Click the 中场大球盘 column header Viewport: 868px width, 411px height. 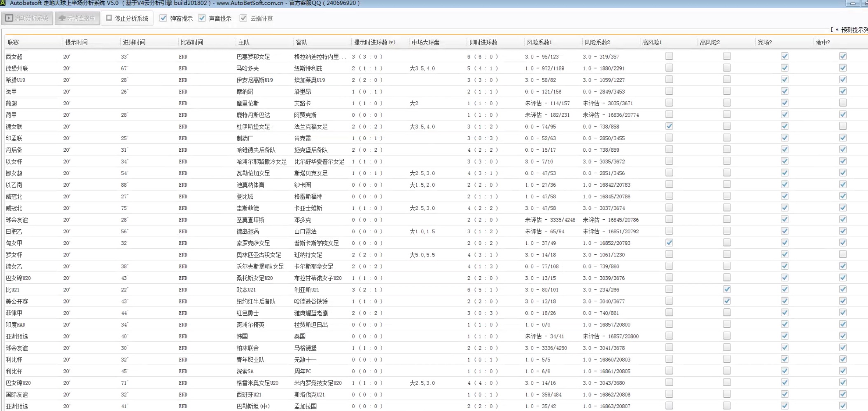(425, 42)
